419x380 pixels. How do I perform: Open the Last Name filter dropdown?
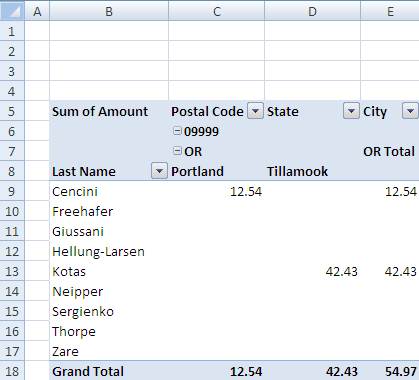159,171
